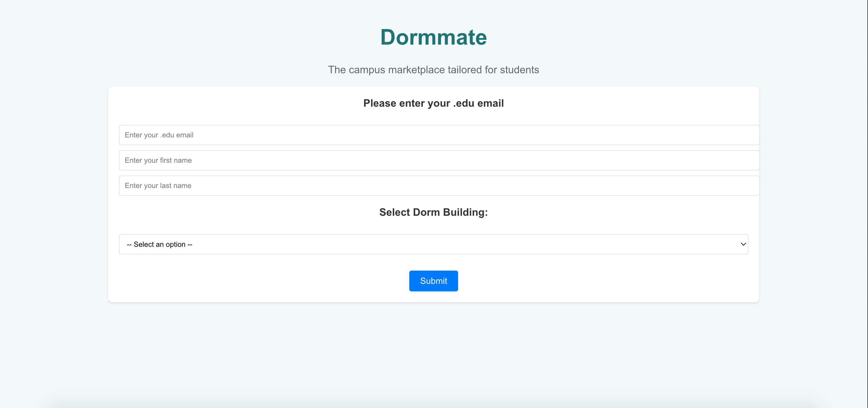Select the '-- Select an option --' text
This screenshot has height=408, width=868.
click(x=159, y=244)
